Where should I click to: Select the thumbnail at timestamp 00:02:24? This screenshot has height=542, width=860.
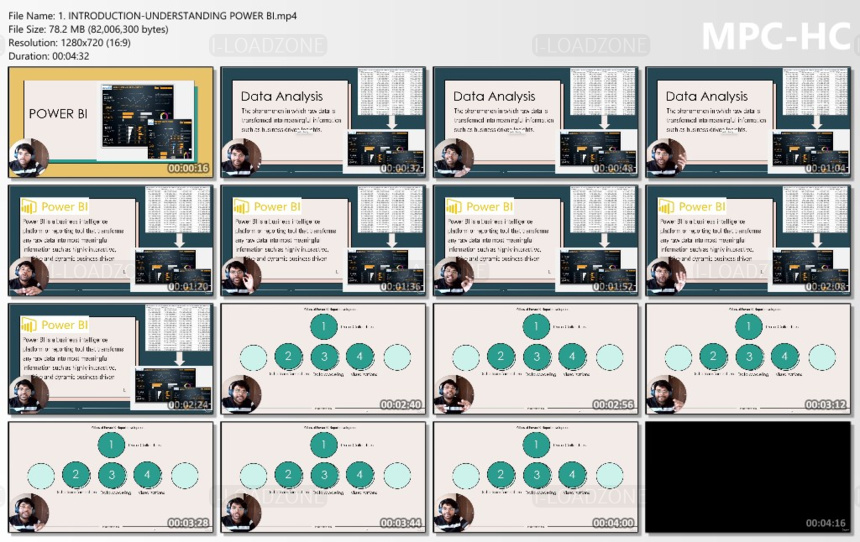tap(111, 359)
